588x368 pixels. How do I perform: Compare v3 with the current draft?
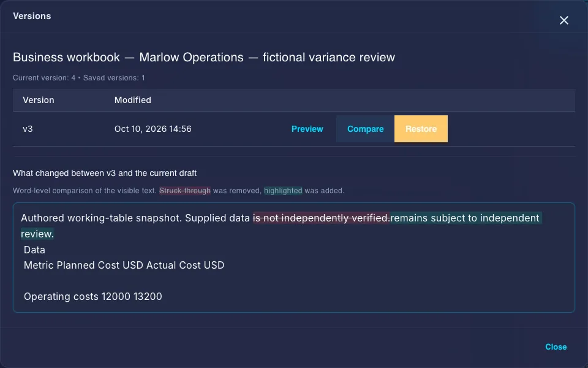point(365,129)
